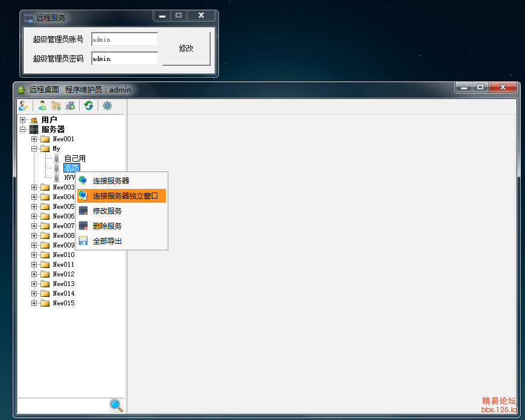Viewport: 525px width, 420px height.
Task: Click the search text box below the tree
Action: (63, 406)
